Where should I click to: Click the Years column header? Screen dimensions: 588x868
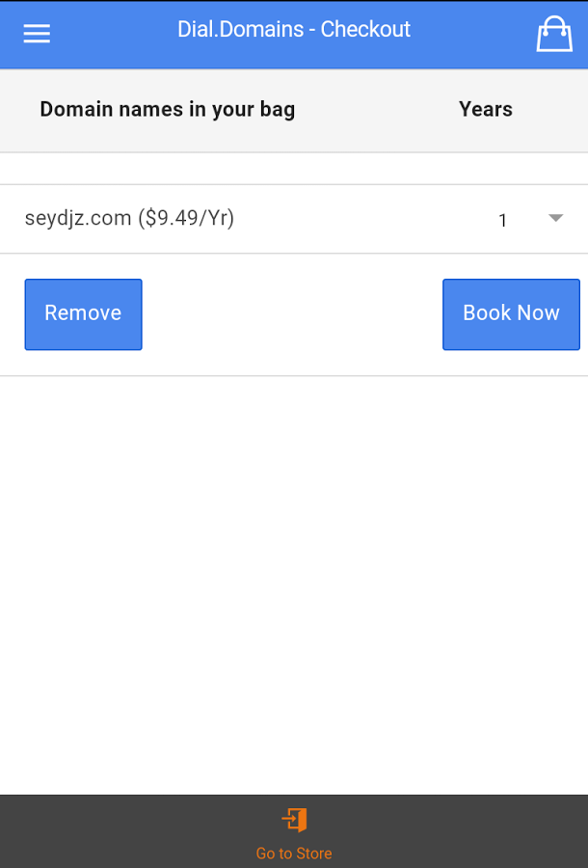[x=485, y=110]
